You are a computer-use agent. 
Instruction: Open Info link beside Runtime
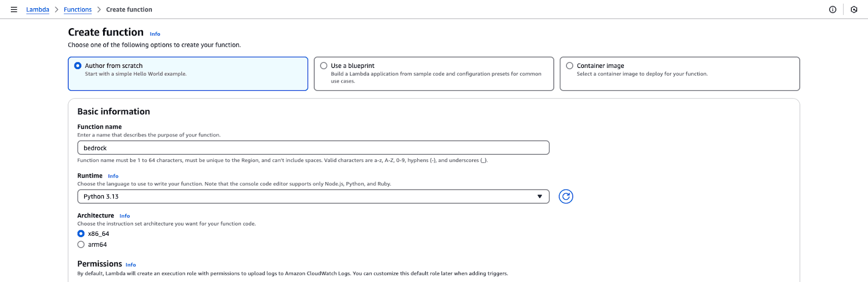pos(113,176)
